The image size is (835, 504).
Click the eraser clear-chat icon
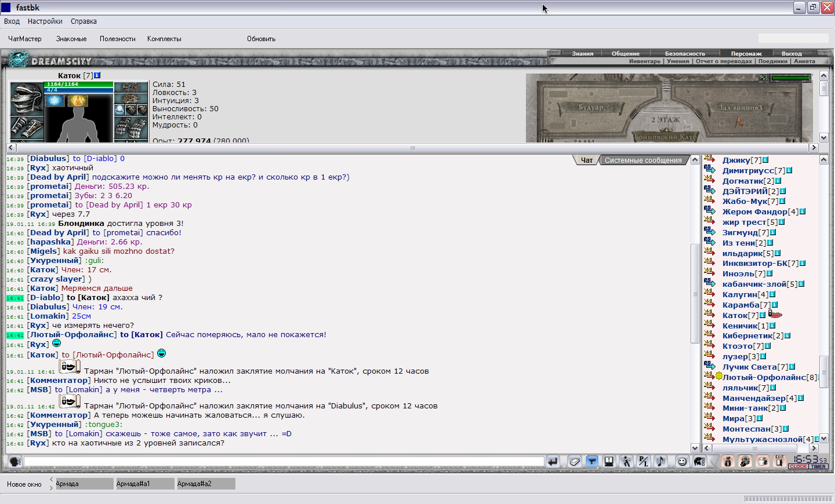[x=574, y=462]
